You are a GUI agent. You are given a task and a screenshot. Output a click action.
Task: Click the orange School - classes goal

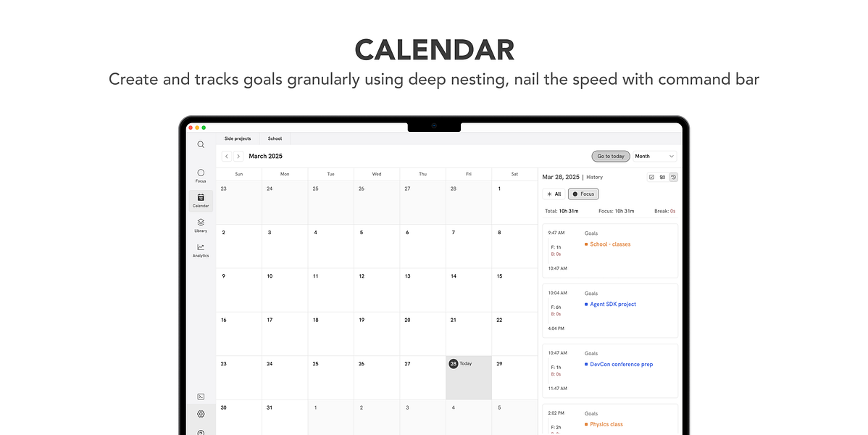coord(610,244)
